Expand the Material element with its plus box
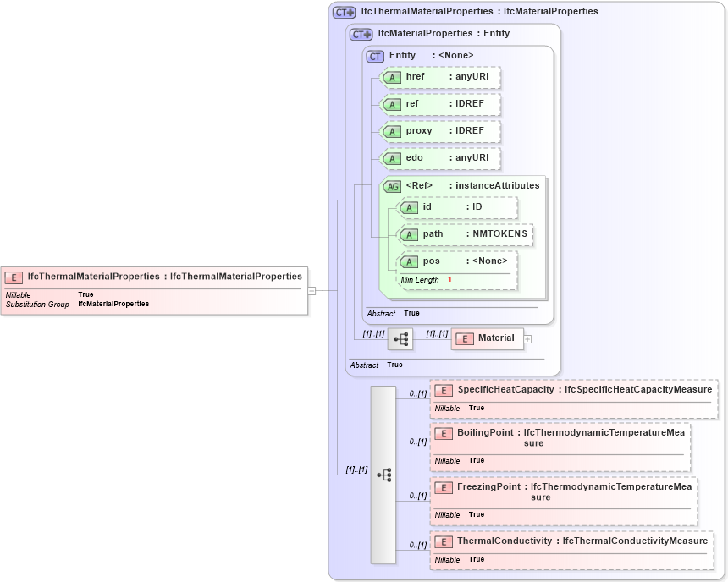This screenshot has height=582, width=728. point(527,338)
